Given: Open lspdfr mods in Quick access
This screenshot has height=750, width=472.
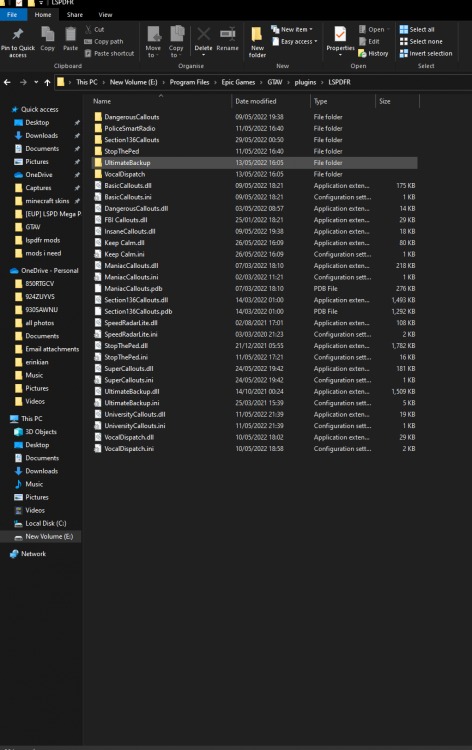Looking at the screenshot, I should pos(43,241).
